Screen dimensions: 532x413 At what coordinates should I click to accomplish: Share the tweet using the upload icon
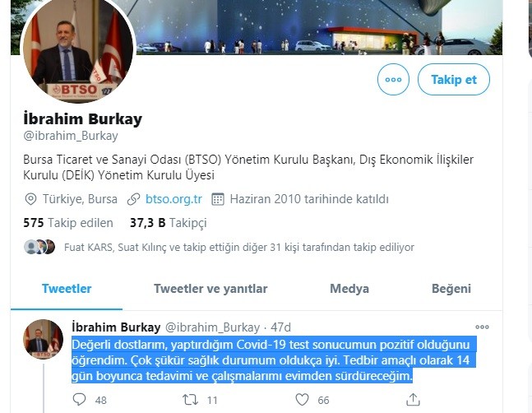point(413,400)
